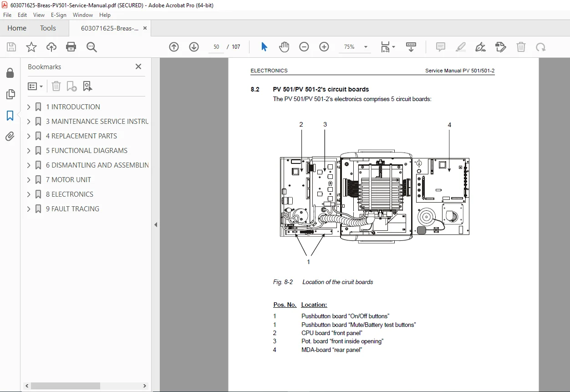
Task: Expand the 3 MAINTENANCE SERVICE bookmark
Action: pos(29,122)
